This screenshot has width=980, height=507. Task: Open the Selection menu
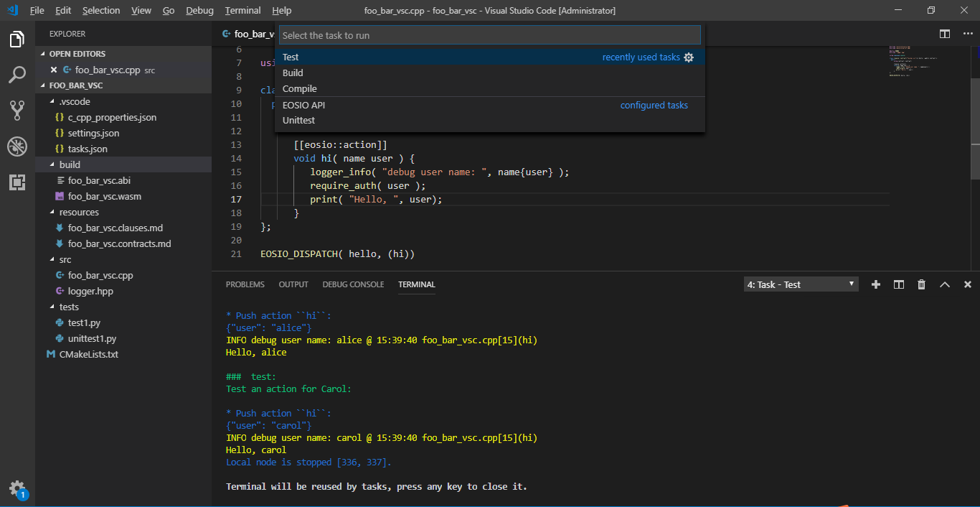101,10
